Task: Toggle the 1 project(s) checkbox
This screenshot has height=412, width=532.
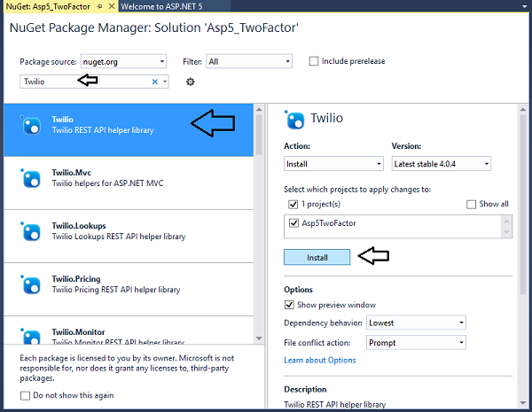Action: (293, 205)
